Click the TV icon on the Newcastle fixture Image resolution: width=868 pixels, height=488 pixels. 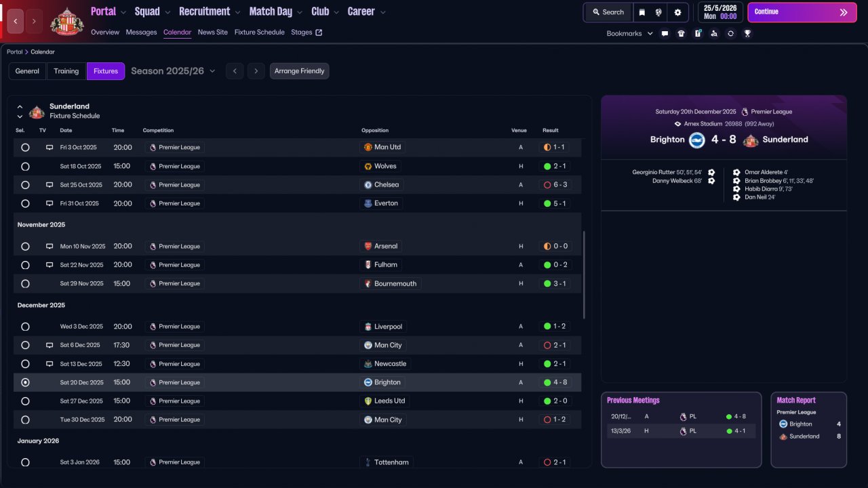pos(50,364)
